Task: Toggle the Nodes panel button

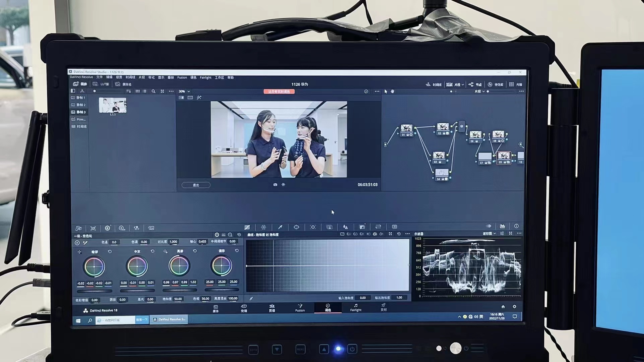Action: (x=475, y=84)
